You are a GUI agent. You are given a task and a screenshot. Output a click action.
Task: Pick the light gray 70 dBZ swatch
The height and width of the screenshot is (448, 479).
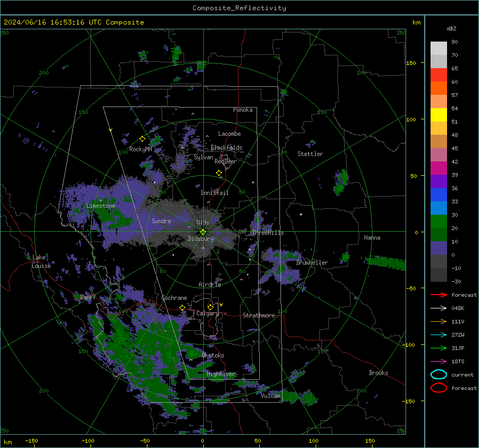(439, 48)
